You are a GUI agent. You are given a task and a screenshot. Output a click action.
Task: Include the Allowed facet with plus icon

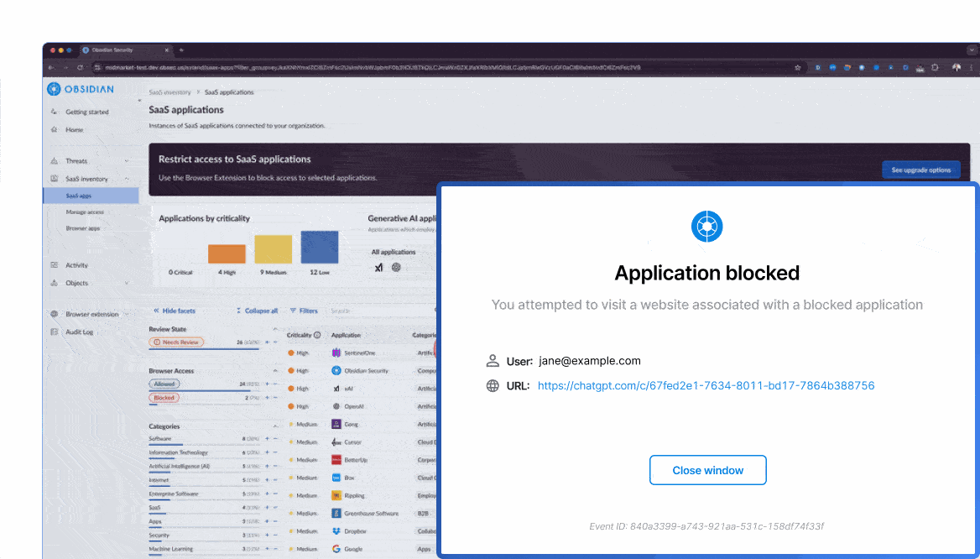(267, 384)
